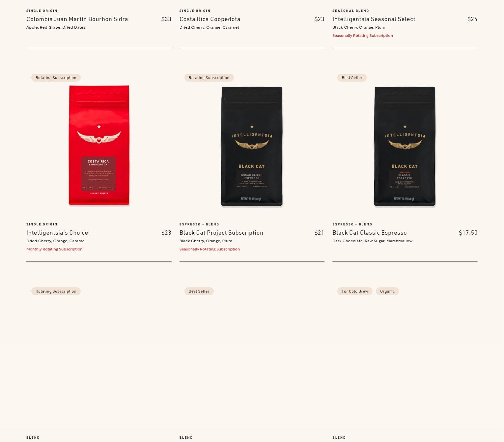Open Black Cat Project Subscription title
Image resolution: width=504 pixels, height=442 pixels.
pos(221,233)
